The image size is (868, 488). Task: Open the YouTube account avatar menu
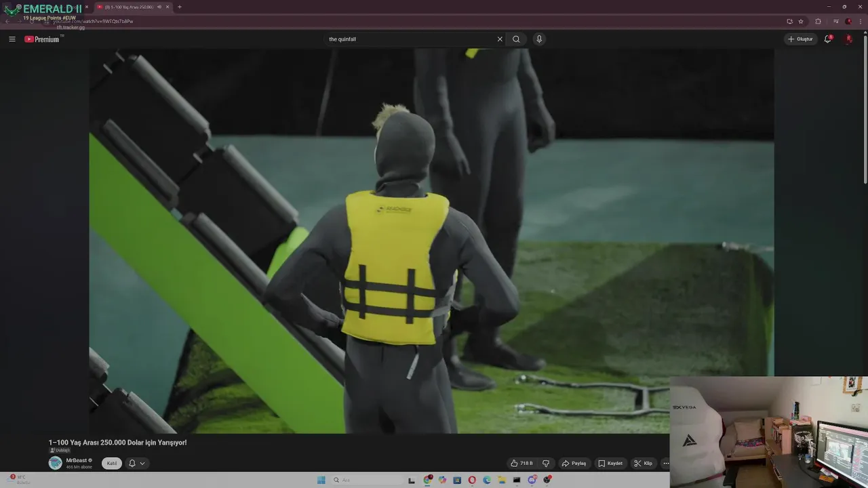click(x=848, y=39)
